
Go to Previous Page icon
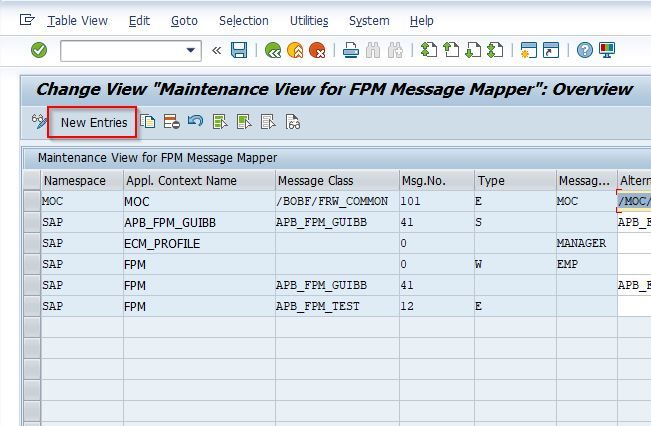pos(451,51)
